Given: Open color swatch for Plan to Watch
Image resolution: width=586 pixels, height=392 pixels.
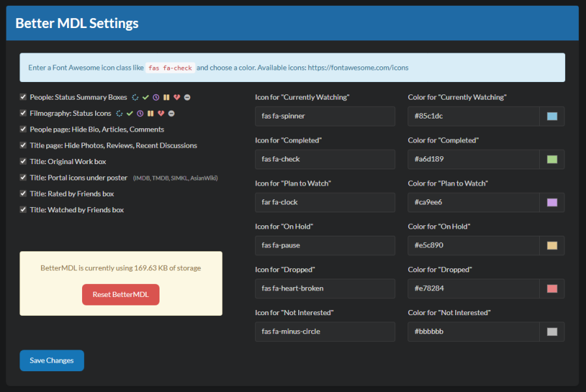Looking at the screenshot, I should (x=552, y=202).
